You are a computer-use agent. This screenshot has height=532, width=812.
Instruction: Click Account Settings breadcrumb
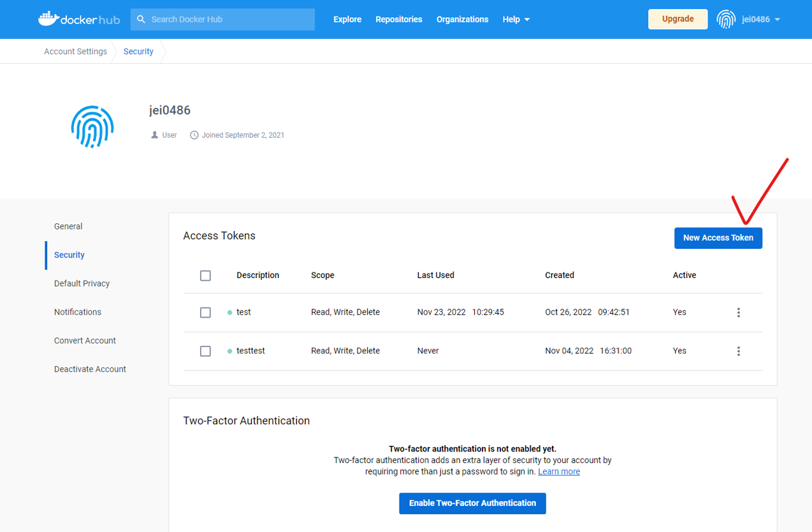(75, 52)
